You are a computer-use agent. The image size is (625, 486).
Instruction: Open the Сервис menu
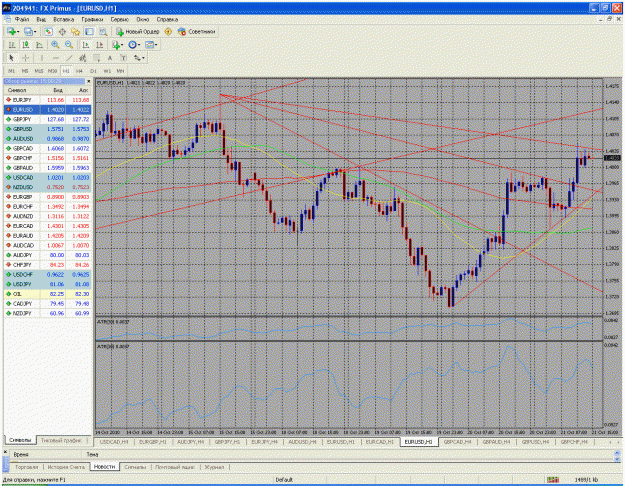pyautogui.click(x=120, y=19)
